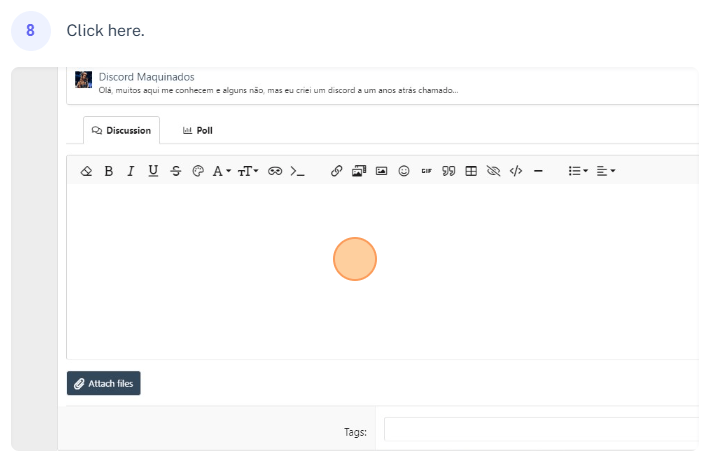Click inside the message editor body
Viewport: 707px width, 461px height.
click(x=382, y=271)
